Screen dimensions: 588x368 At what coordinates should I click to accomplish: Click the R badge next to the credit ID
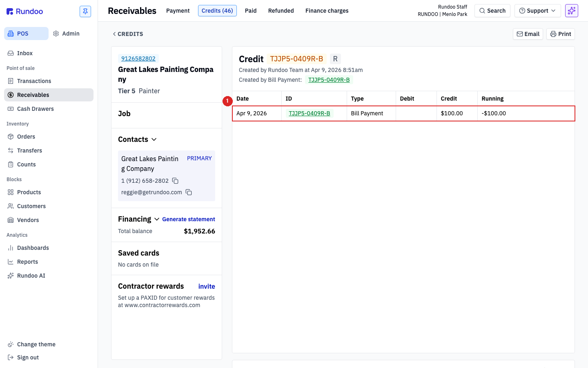pos(335,59)
